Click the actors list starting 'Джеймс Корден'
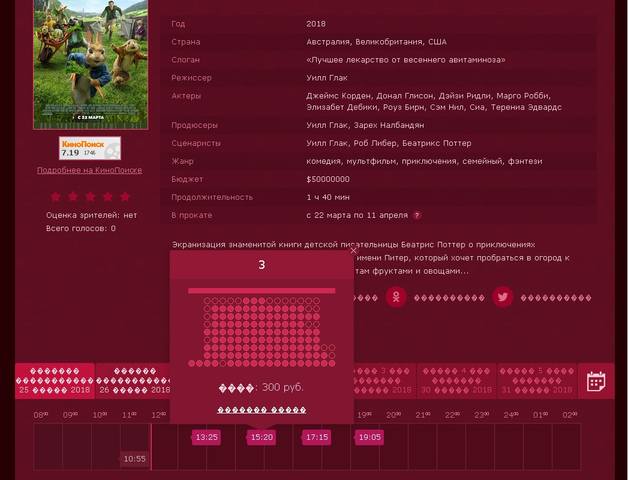Image resolution: width=628 pixels, height=480 pixels. [434, 102]
